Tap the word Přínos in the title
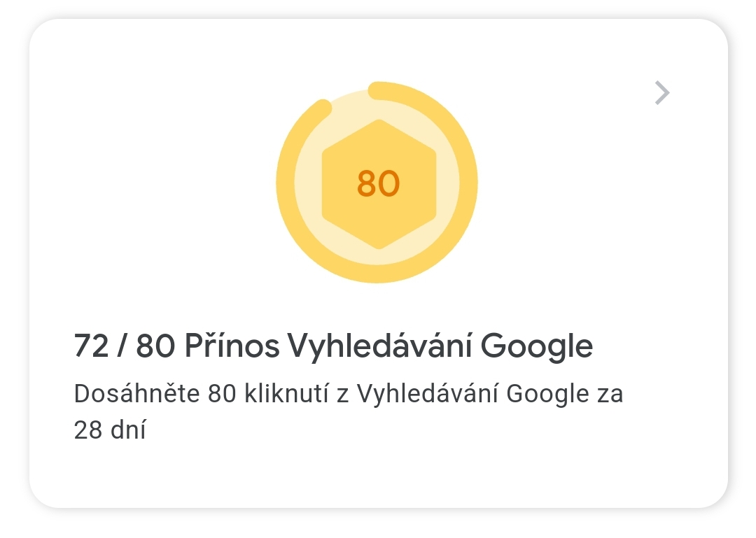This screenshot has width=756, height=538. tap(232, 346)
